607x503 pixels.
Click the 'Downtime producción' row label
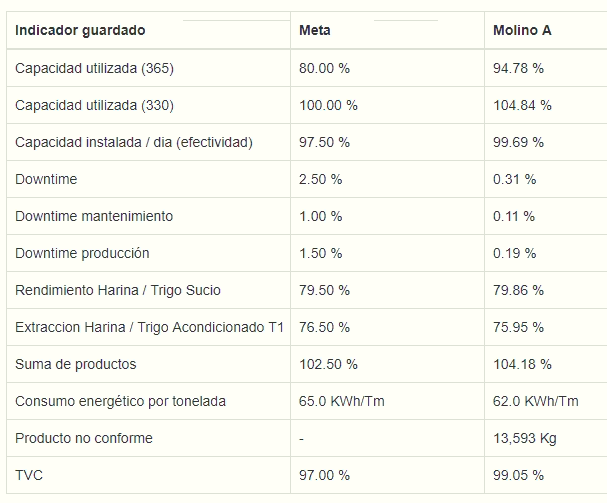82,253
